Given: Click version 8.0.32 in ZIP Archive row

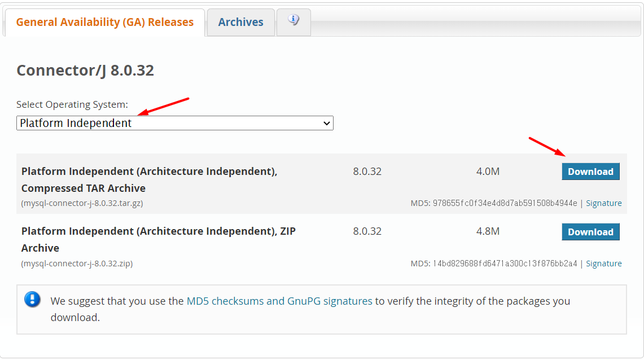Looking at the screenshot, I should click(x=367, y=231).
